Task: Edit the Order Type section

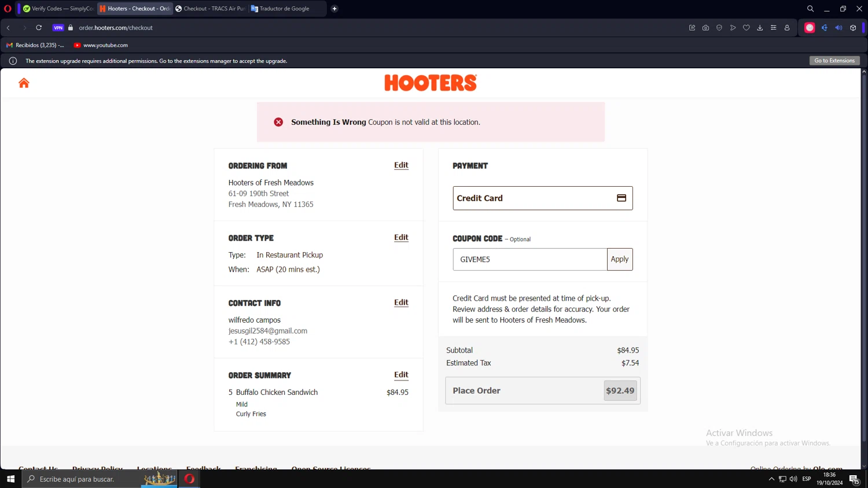Action: tap(401, 238)
